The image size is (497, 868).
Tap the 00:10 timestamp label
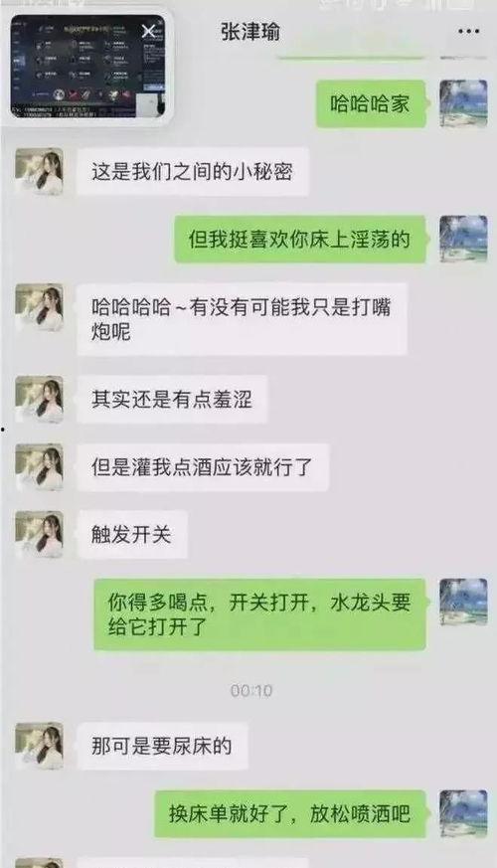tap(251, 690)
